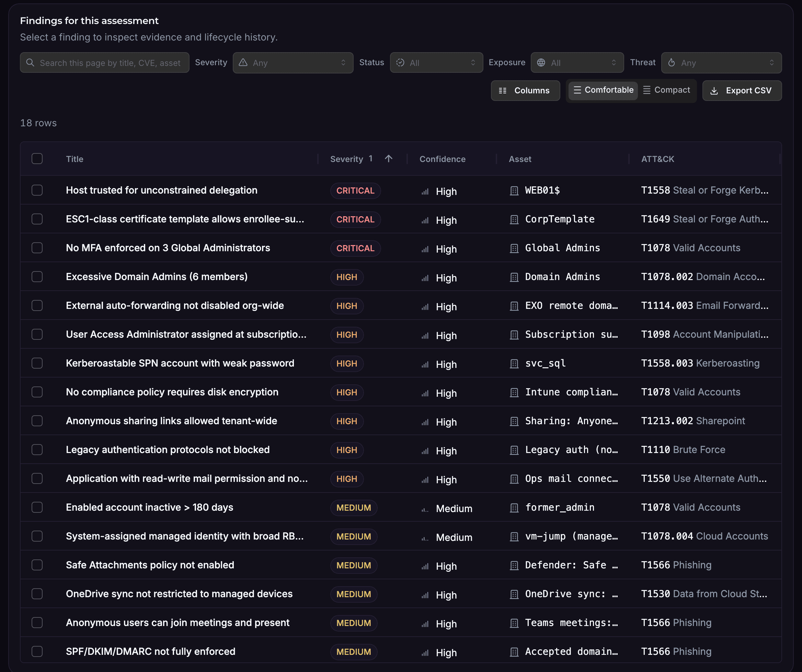The width and height of the screenshot is (802, 672).
Task: Click the flame icon in Threat filter
Action: [x=672, y=62]
